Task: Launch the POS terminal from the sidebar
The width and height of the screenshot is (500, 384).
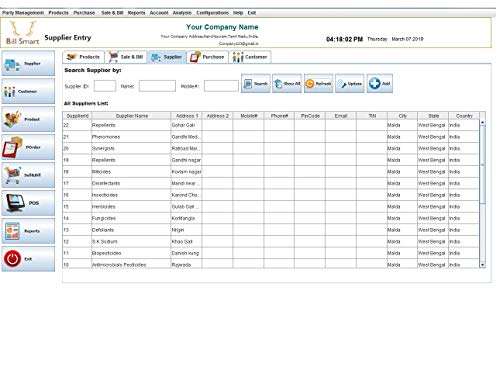Action: [x=28, y=203]
